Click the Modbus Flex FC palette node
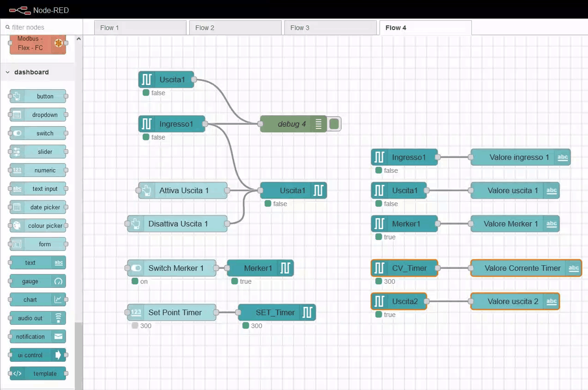Viewport: 588px width, 390px height. point(37,44)
